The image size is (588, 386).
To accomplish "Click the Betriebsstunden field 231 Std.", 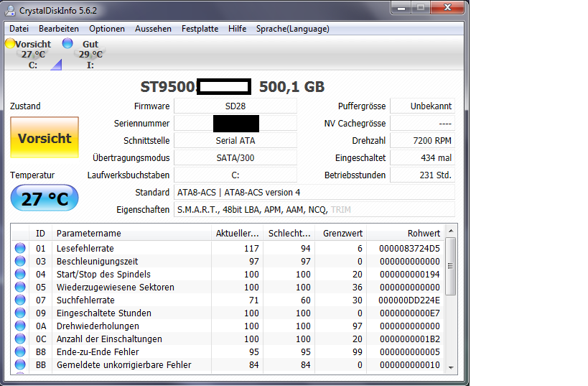I will (423, 175).
